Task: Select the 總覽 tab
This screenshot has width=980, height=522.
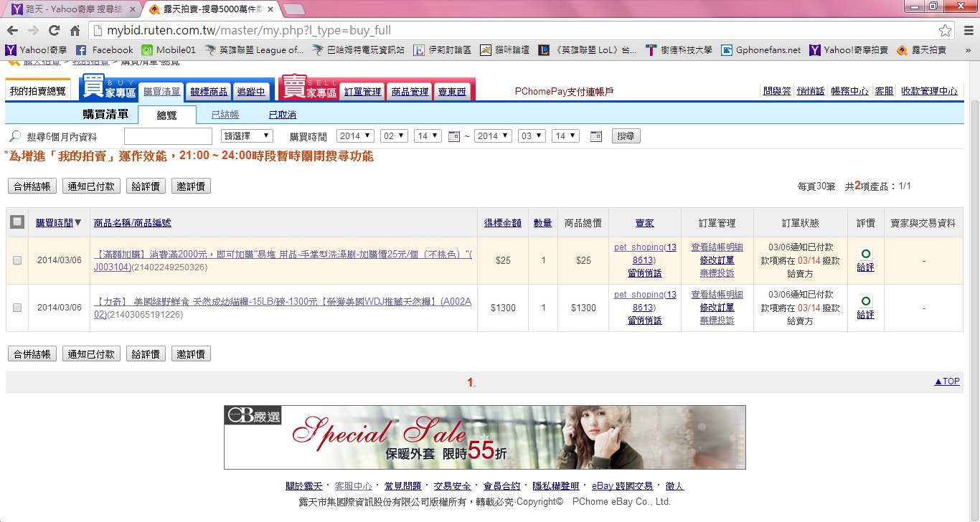Action: click(x=166, y=115)
